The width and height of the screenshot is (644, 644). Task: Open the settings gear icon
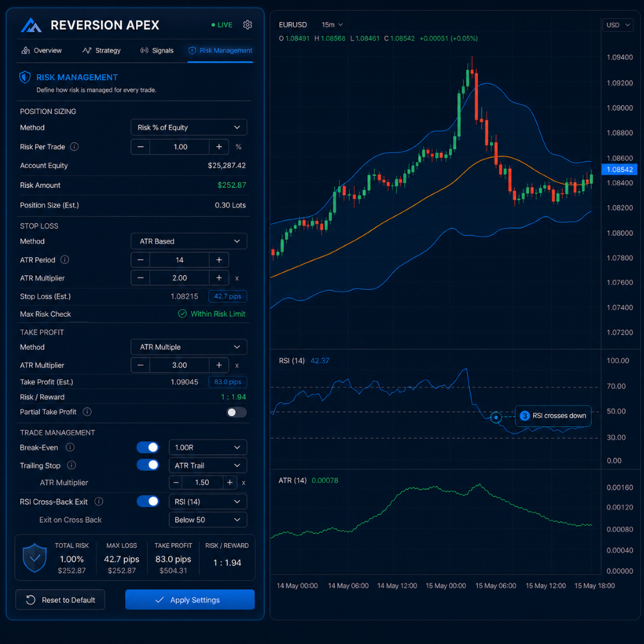(x=247, y=24)
